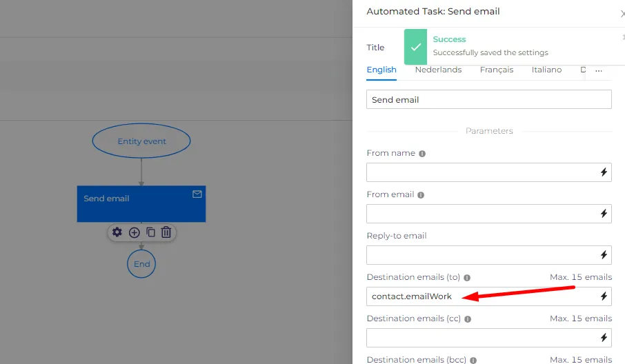Open dynamic values bolt for From email

pos(604,214)
